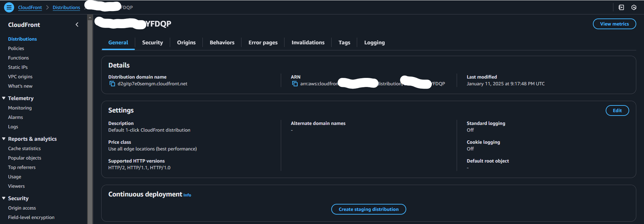Click the CloudFront sidebar heading
The image size is (644, 224).
(24, 25)
